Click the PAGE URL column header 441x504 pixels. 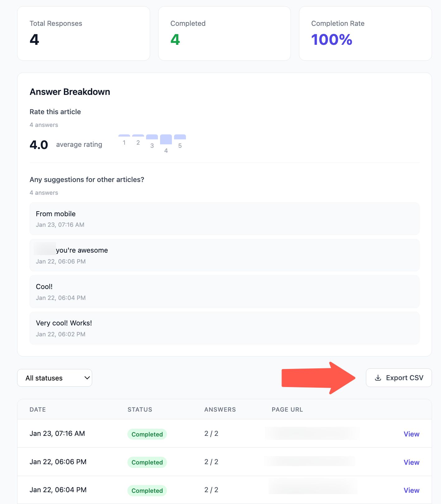(287, 409)
